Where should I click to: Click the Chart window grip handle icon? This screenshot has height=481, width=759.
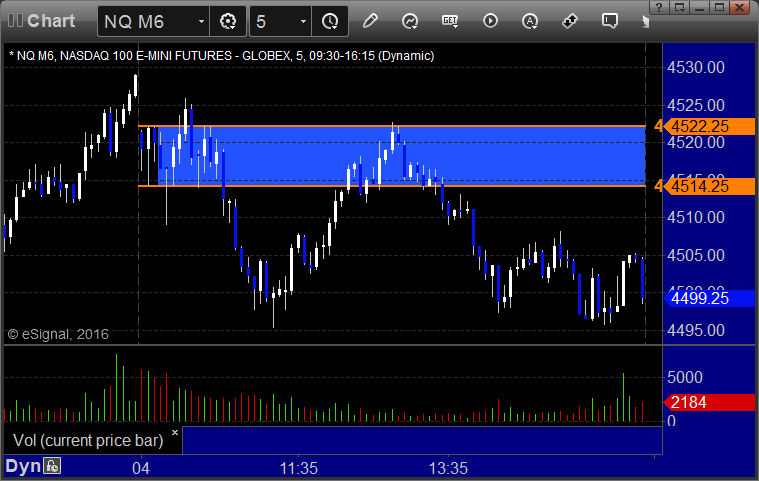click(x=15, y=20)
